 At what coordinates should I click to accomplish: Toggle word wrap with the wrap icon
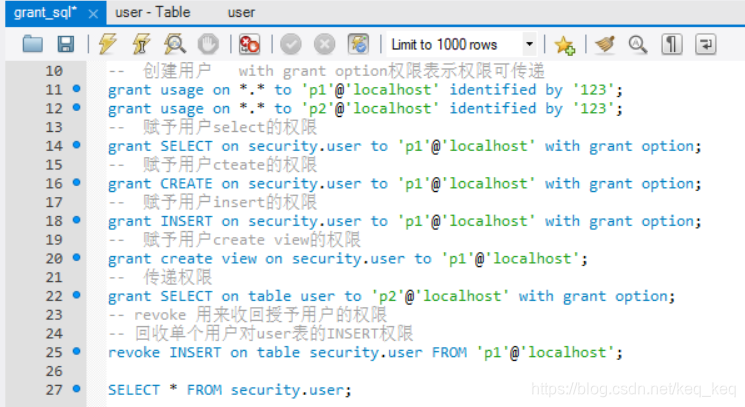click(x=706, y=44)
